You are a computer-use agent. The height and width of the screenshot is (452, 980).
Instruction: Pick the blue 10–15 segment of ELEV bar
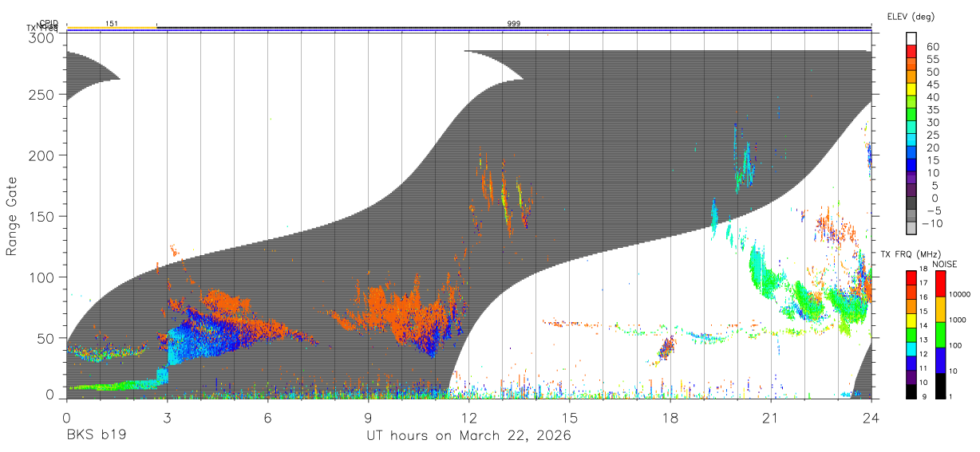(911, 166)
